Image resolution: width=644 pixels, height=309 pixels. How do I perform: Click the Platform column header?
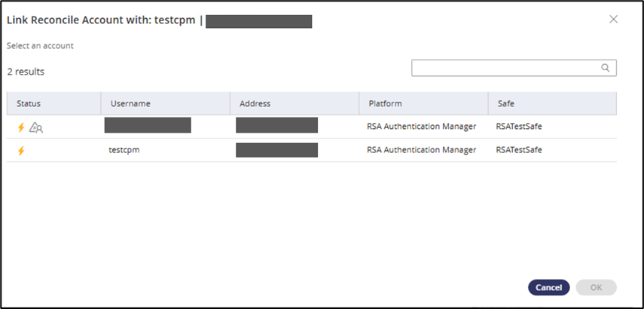click(x=385, y=103)
